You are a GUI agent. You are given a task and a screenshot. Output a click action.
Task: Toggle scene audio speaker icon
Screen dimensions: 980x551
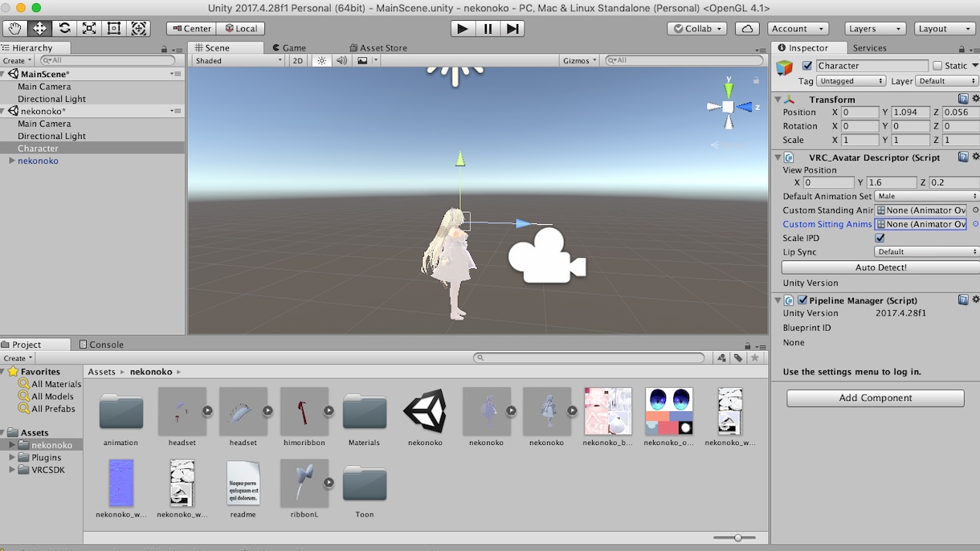click(341, 60)
